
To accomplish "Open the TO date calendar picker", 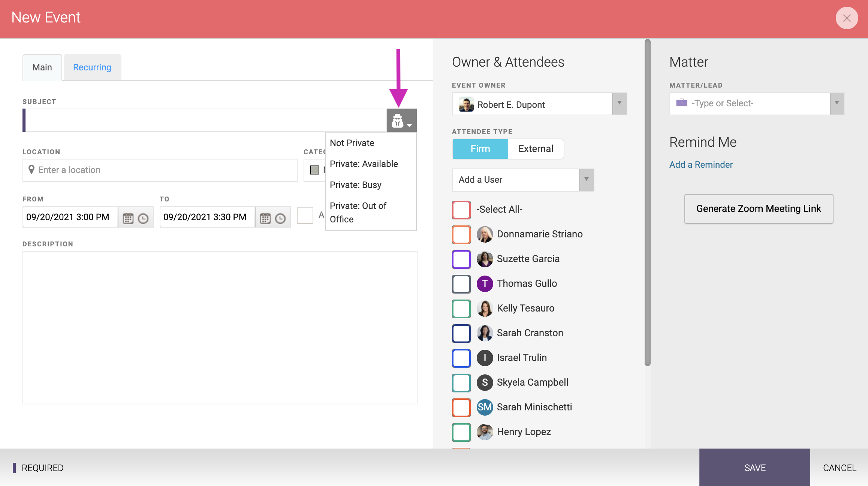I will tap(265, 218).
